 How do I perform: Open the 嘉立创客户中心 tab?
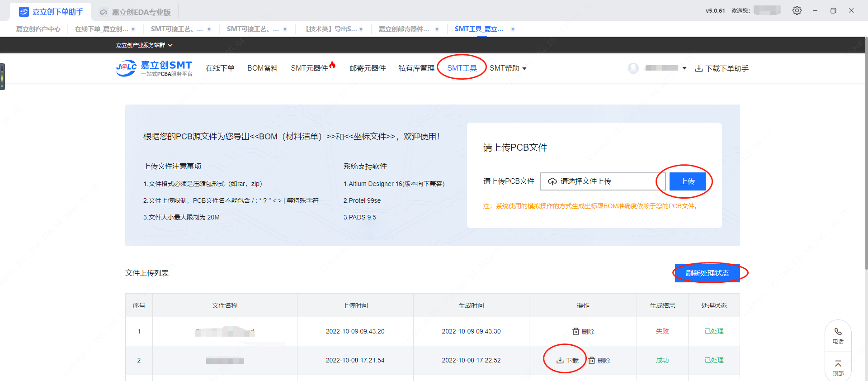click(x=38, y=29)
